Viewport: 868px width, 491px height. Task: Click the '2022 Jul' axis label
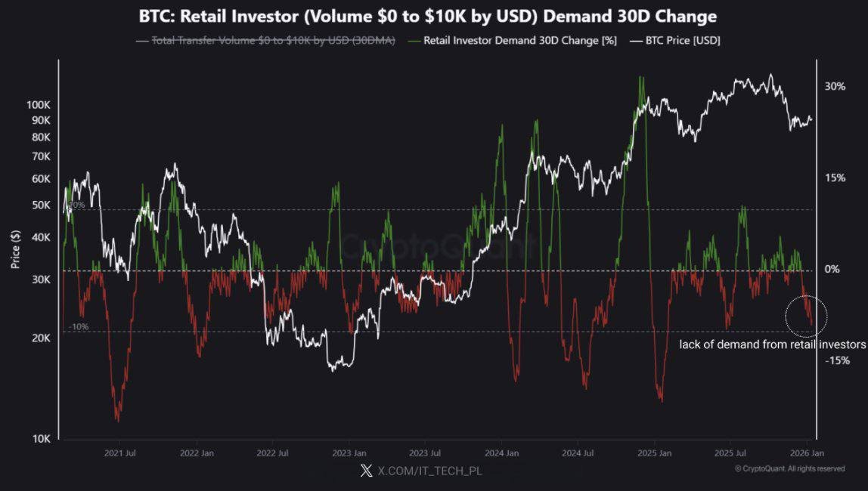(272, 452)
